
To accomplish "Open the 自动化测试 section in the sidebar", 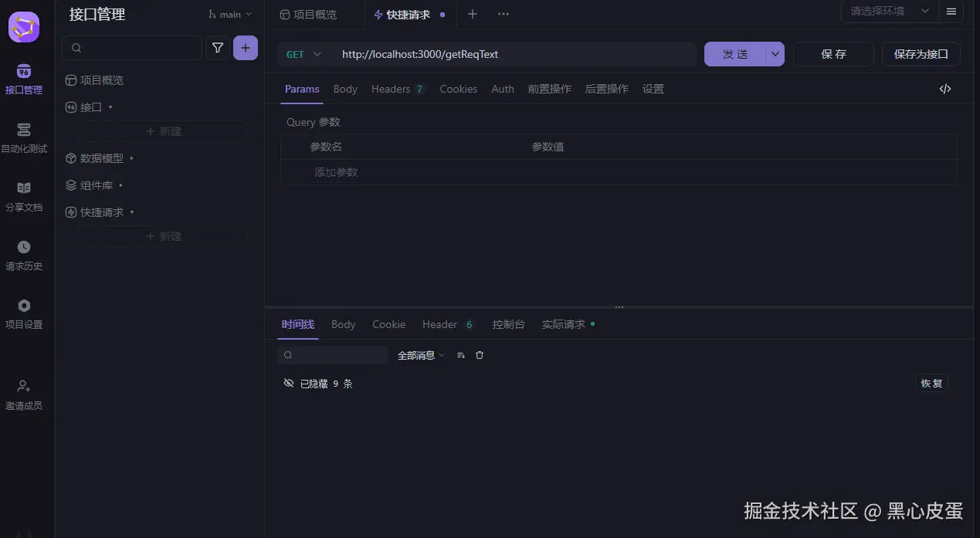I will point(25,139).
